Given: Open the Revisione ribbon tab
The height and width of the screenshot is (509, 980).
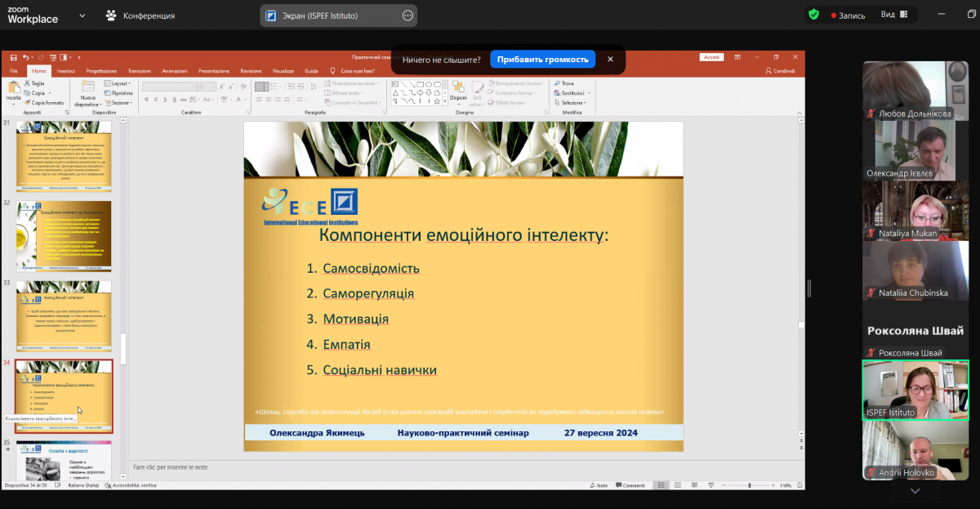Looking at the screenshot, I should click(251, 71).
